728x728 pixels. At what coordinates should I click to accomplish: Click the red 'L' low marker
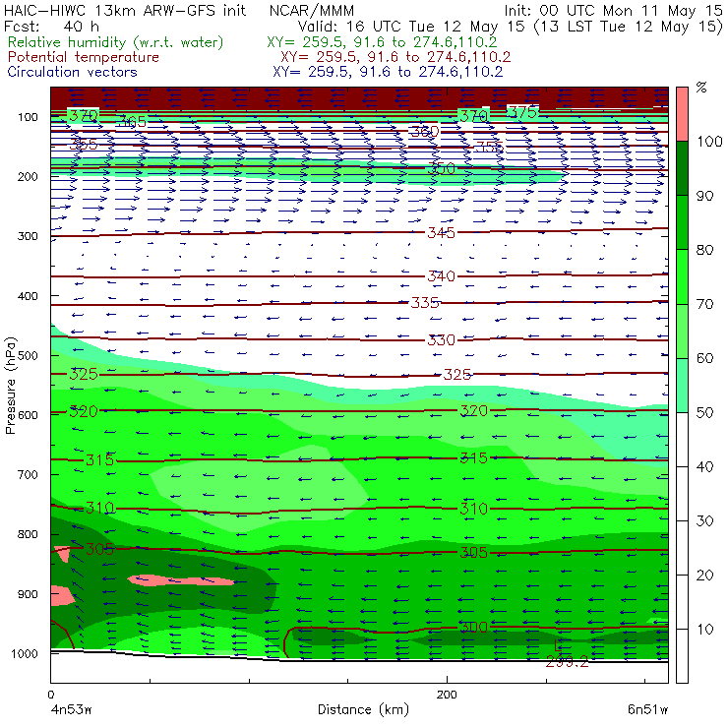pos(559,644)
